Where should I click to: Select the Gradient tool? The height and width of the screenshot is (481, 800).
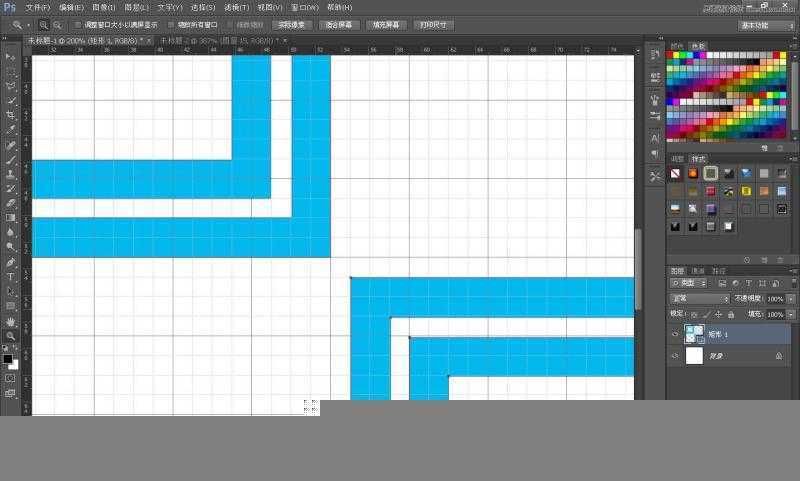point(10,218)
